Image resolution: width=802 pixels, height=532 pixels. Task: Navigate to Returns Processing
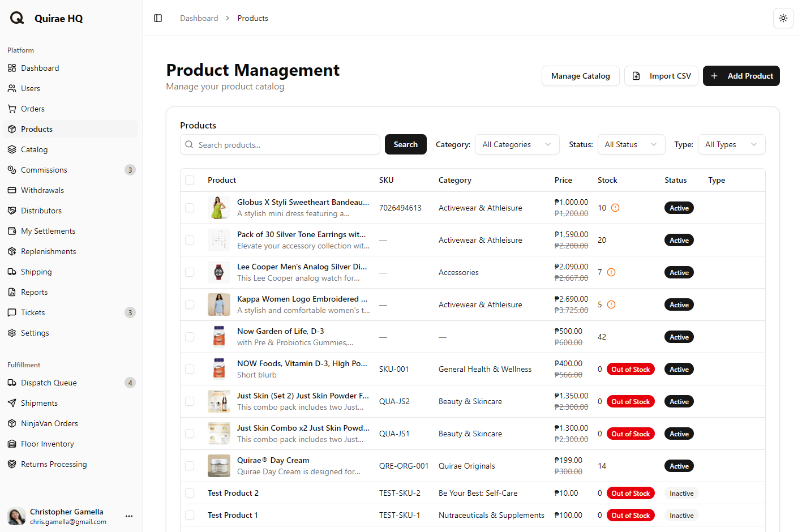[71, 464]
